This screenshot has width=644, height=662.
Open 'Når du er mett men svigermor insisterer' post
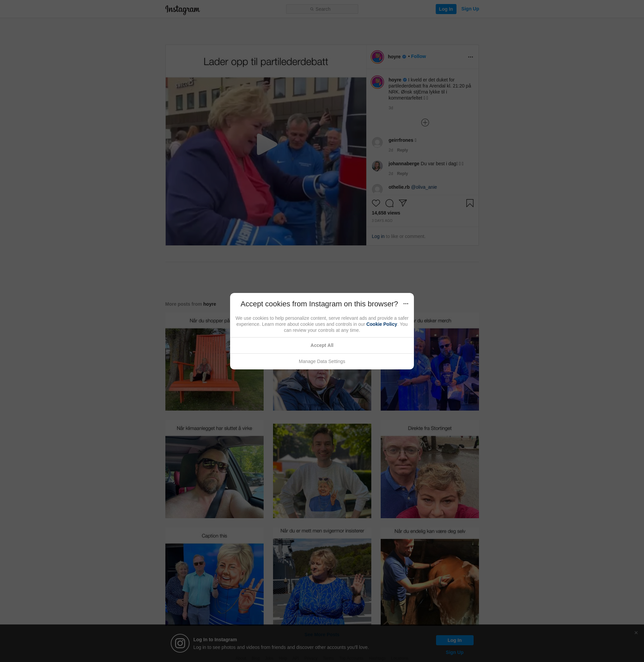pos(322,577)
